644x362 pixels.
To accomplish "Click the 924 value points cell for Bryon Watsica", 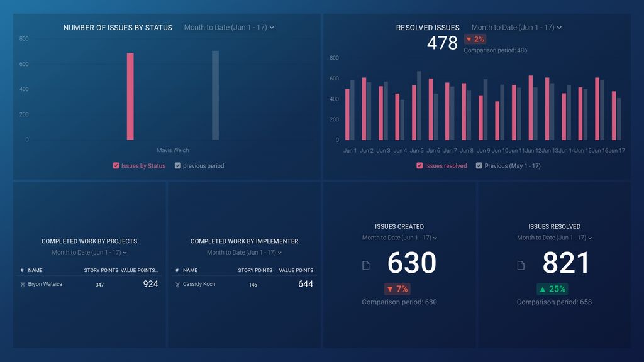I will (x=150, y=283).
